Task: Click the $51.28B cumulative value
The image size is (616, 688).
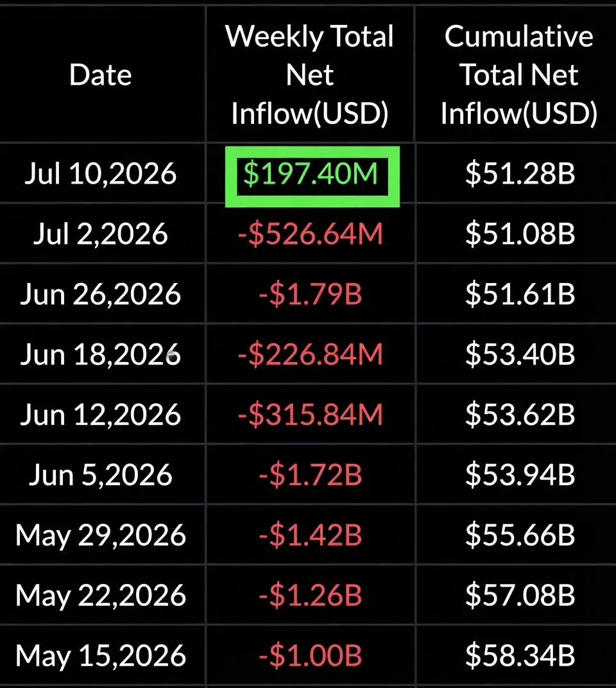Action: pyautogui.click(x=520, y=174)
